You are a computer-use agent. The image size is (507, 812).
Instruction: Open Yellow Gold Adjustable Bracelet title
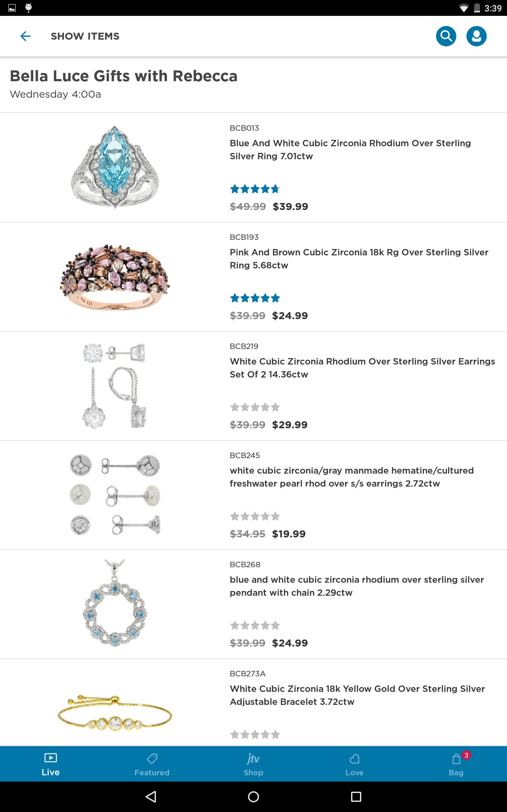click(357, 695)
